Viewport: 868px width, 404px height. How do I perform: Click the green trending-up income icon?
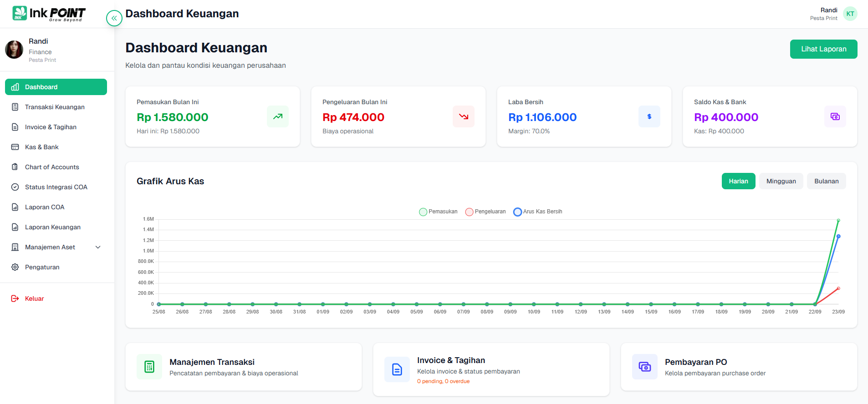[x=278, y=116]
